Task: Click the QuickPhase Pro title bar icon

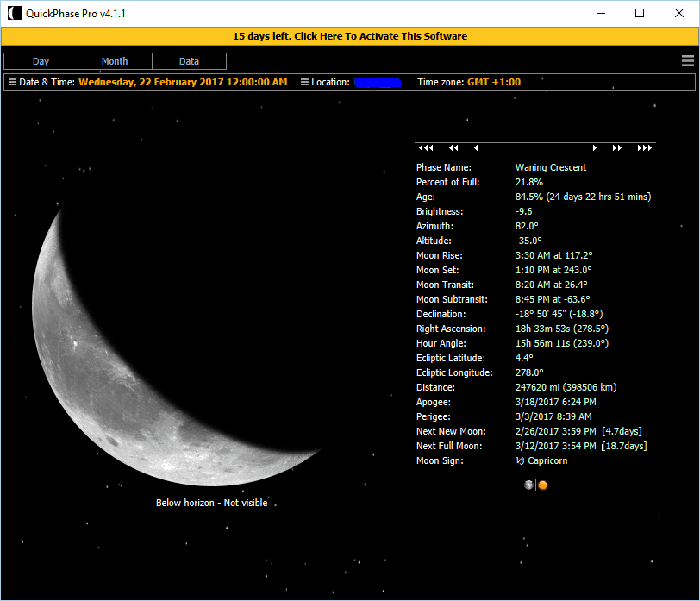Action: click(15, 14)
